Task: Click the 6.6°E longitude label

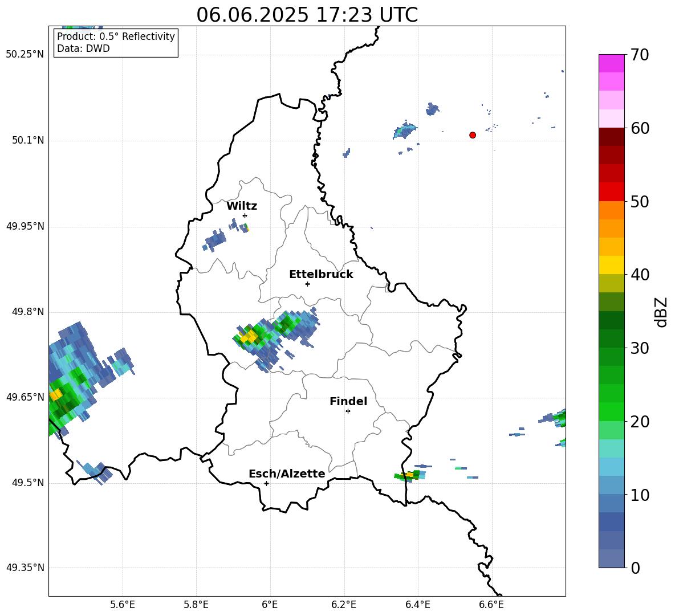Action: [x=491, y=605]
